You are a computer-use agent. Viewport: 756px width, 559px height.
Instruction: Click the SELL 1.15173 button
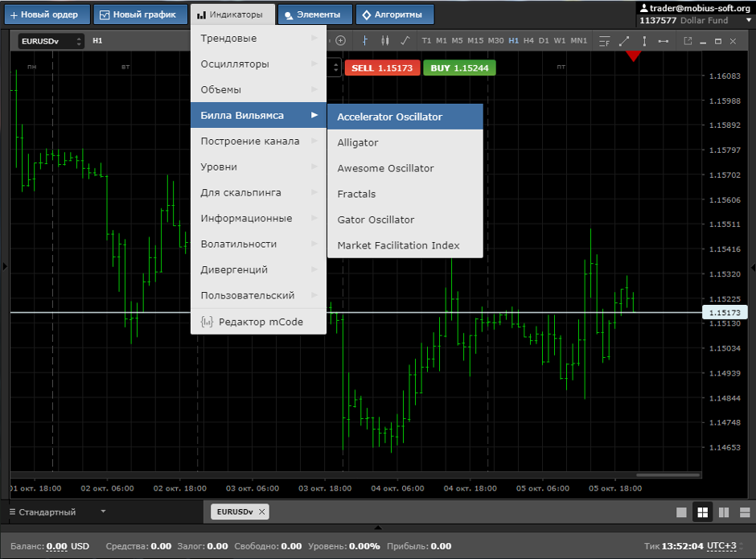pyautogui.click(x=382, y=68)
